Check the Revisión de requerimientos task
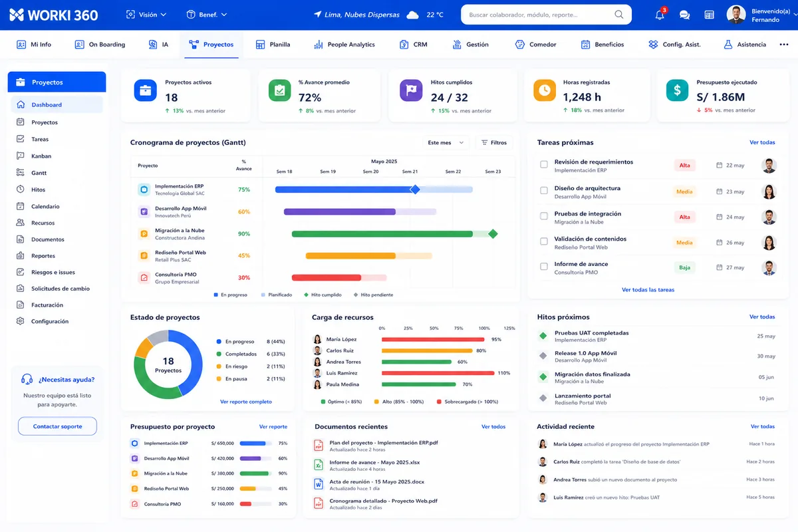The image size is (798, 532). click(544, 164)
